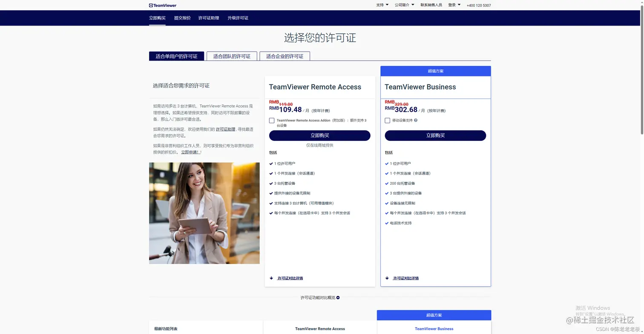Viewport: 644px width, 334px height.
Task: Click the 最新功能列表 table heading
Action: (166, 329)
